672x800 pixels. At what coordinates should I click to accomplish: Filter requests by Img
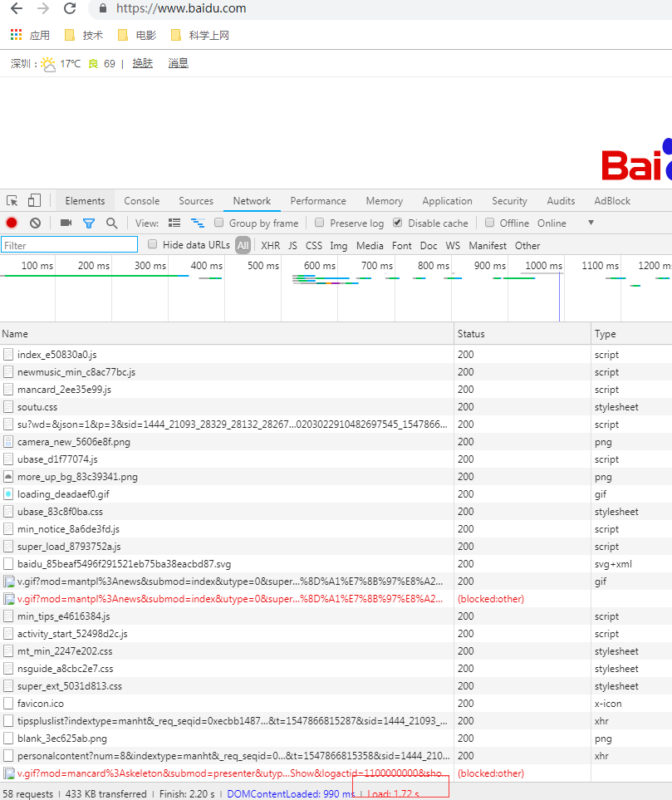(x=338, y=245)
